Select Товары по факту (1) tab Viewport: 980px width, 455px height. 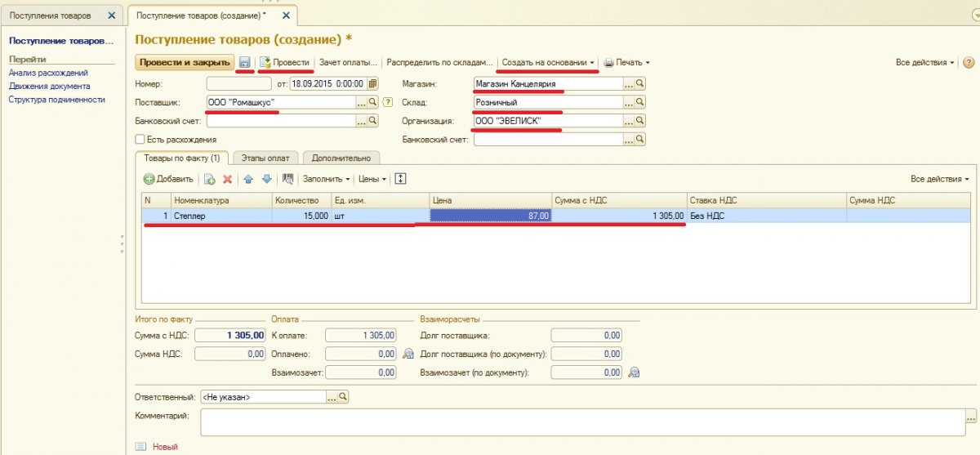pyautogui.click(x=181, y=158)
